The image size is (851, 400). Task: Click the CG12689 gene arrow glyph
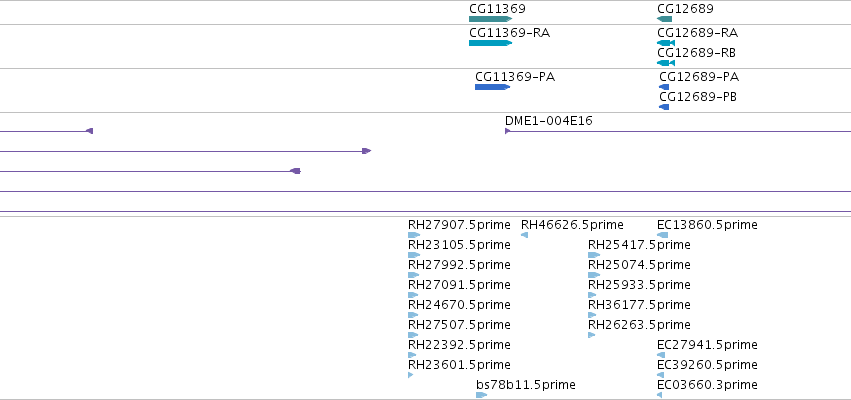tap(664, 19)
